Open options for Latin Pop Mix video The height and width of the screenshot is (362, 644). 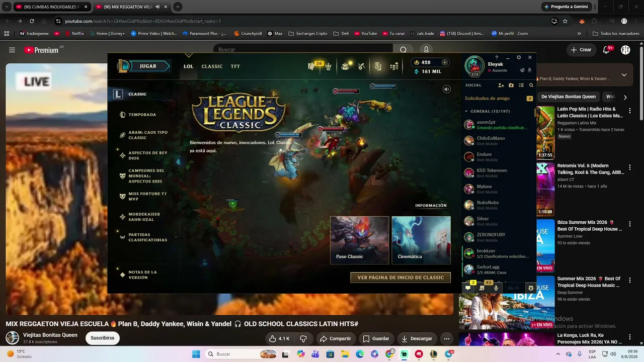tap(629, 111)
